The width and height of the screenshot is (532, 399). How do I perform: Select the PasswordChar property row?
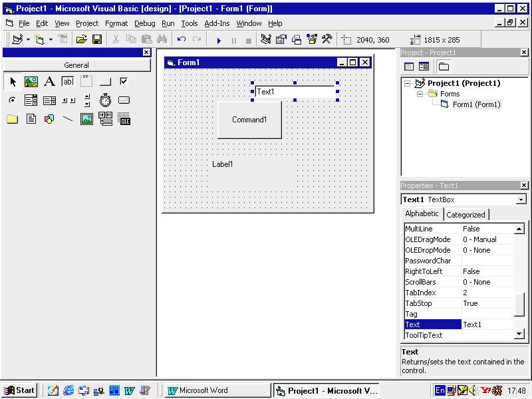coord(460,261)
